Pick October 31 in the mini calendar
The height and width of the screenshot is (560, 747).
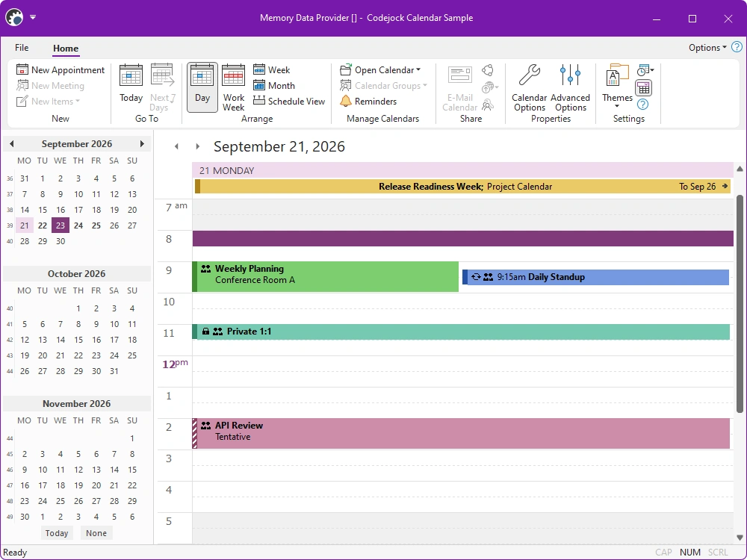tap(114, 371)
